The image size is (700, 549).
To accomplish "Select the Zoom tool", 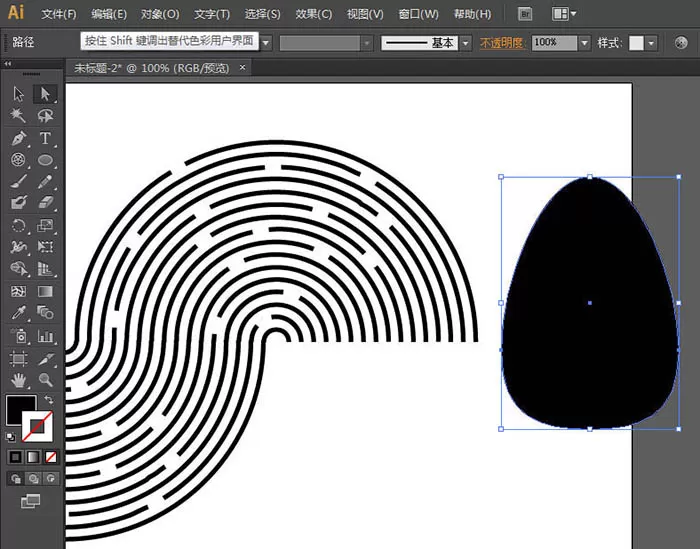I will pos(45,380).
